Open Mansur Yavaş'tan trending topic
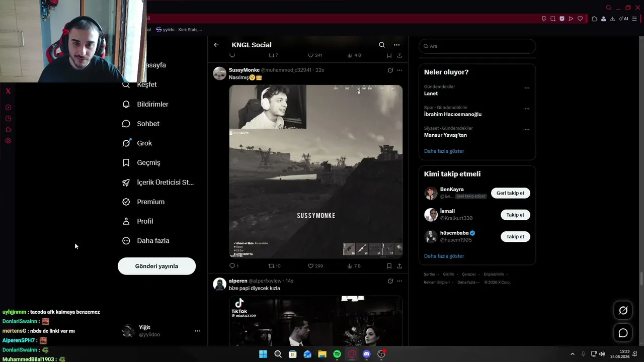Image resolution: width=644 pixels, height=362 pixels. (445, 135)
